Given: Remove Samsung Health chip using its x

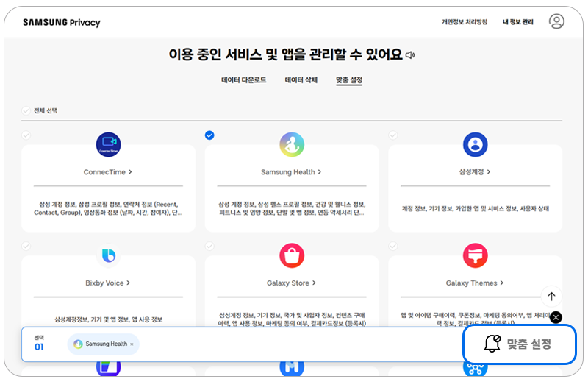Looking at the screenshot, I should (132, 344).
